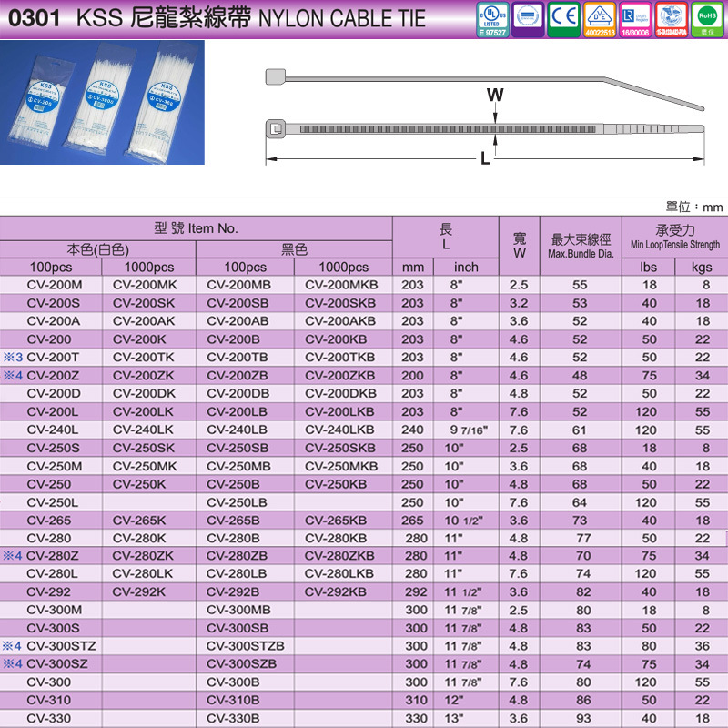Select item 'CV-250K' cell
Screen dimensions: 728x728
coord(139,484)
